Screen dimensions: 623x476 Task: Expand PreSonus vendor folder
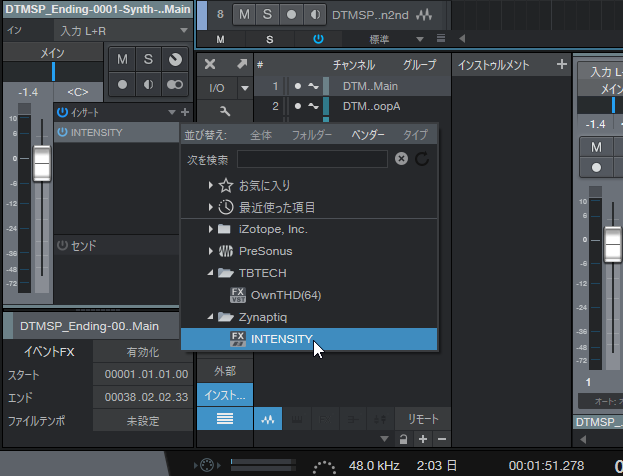point(210,251)
